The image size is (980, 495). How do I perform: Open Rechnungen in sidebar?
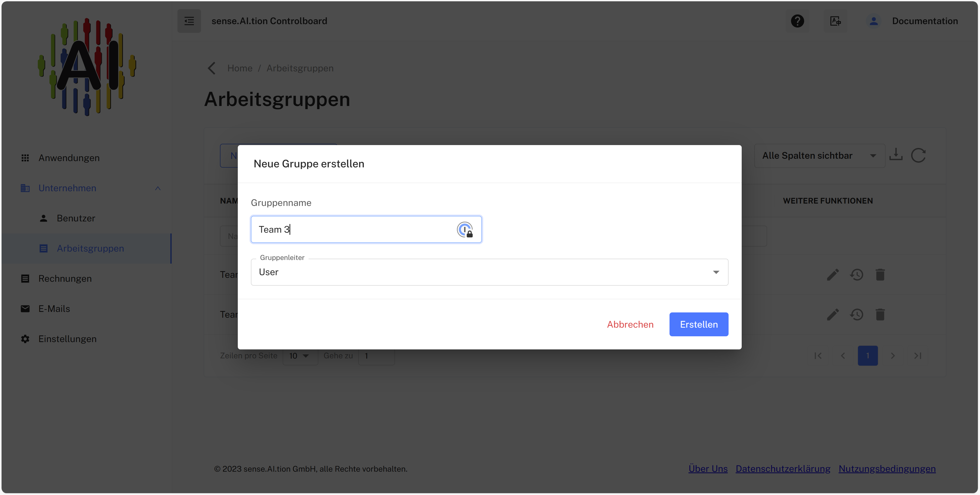coord(86,279)
